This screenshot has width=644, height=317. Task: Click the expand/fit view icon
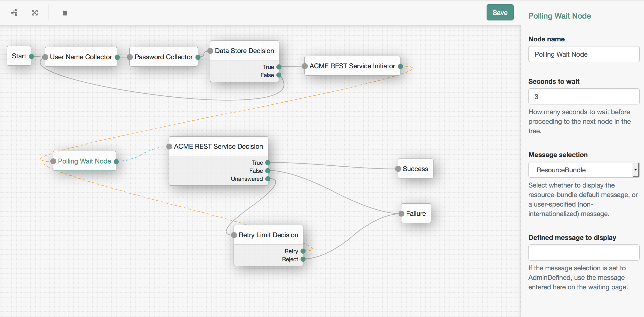point(35,12)
